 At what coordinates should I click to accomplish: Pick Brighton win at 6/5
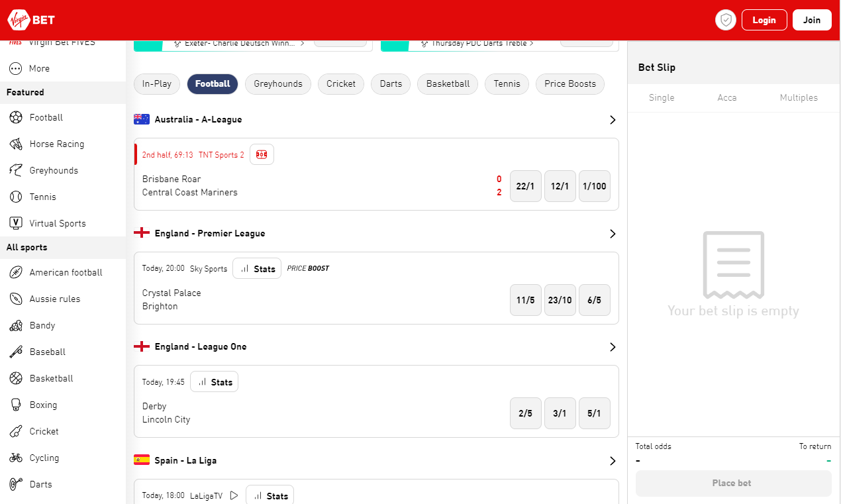pos(595,300)
